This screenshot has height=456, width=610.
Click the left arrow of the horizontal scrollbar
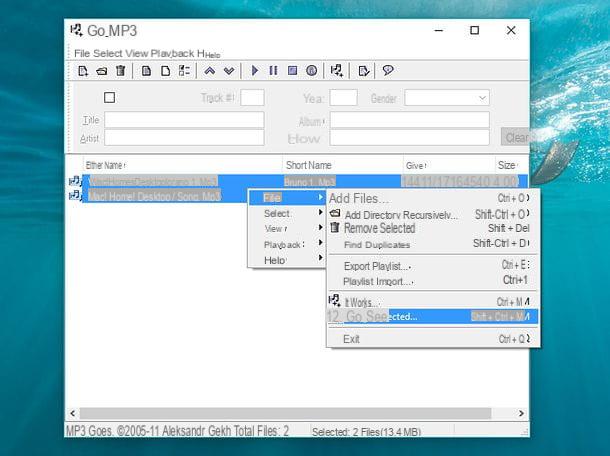[73, 413]
